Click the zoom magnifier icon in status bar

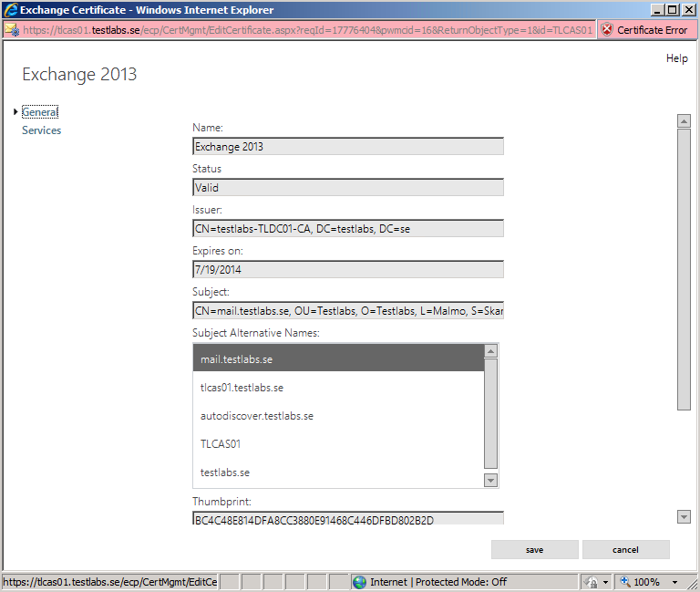pos(625,581)
